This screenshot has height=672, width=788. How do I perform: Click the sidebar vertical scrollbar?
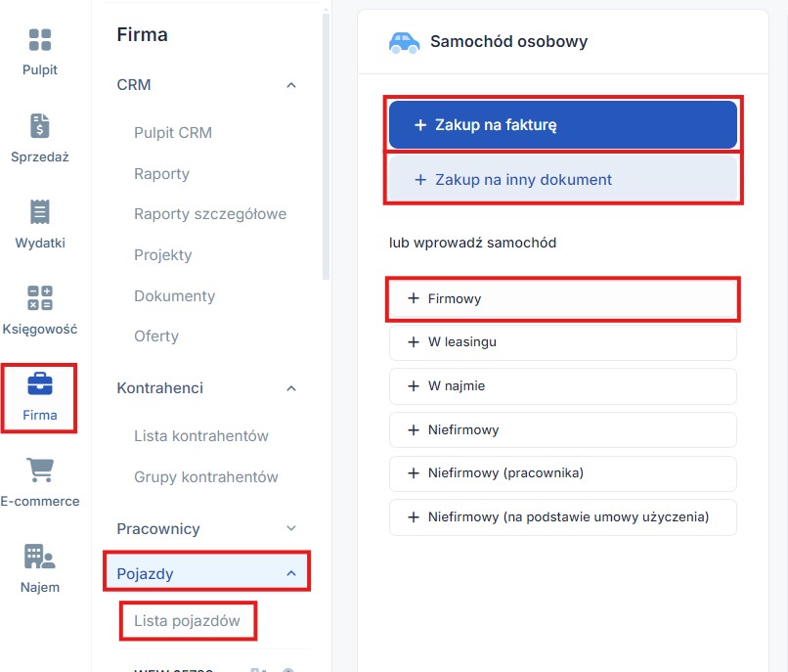[326, 147]
